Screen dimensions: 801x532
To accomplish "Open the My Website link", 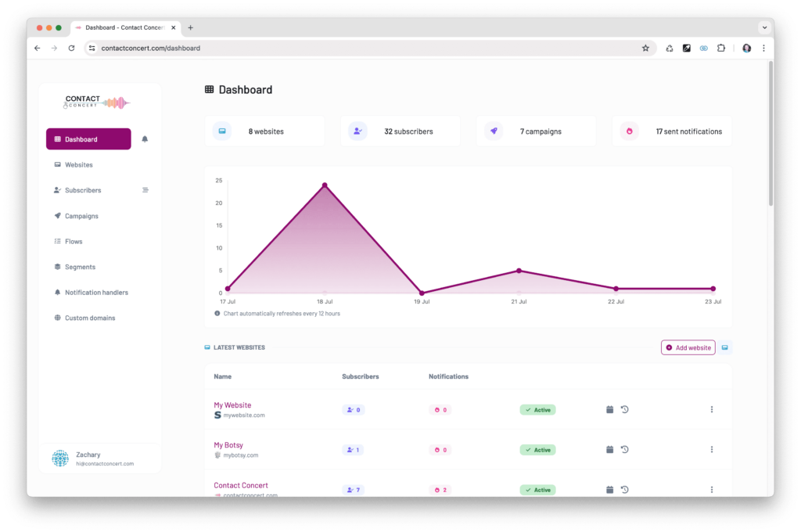I will 233,404.
